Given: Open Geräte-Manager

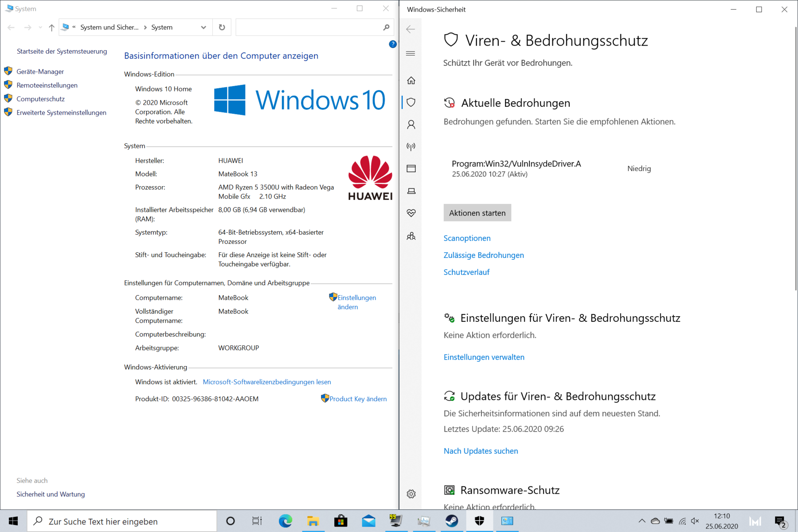Looking at the screenshot, I should (40, 71).
